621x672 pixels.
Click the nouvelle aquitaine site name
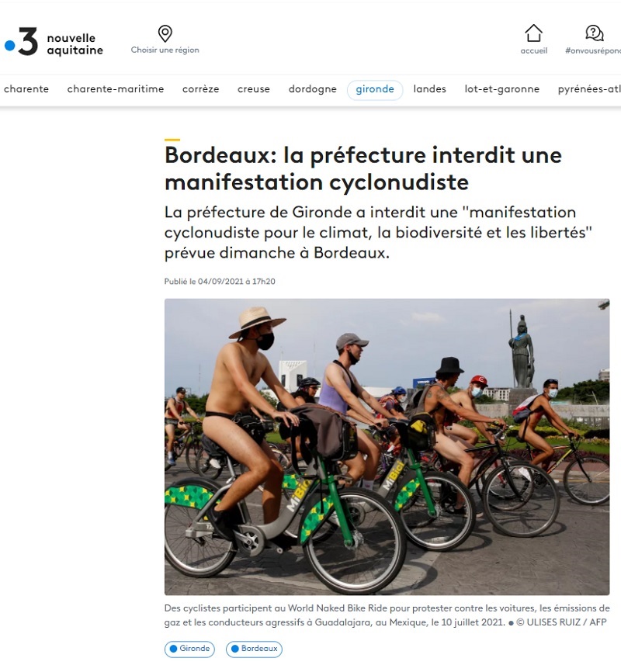point(75,44)
